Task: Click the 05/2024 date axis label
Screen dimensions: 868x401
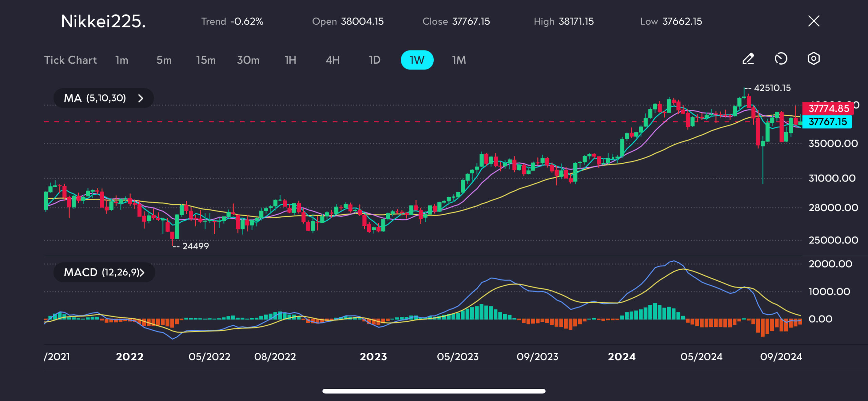Action: (702, 357)
